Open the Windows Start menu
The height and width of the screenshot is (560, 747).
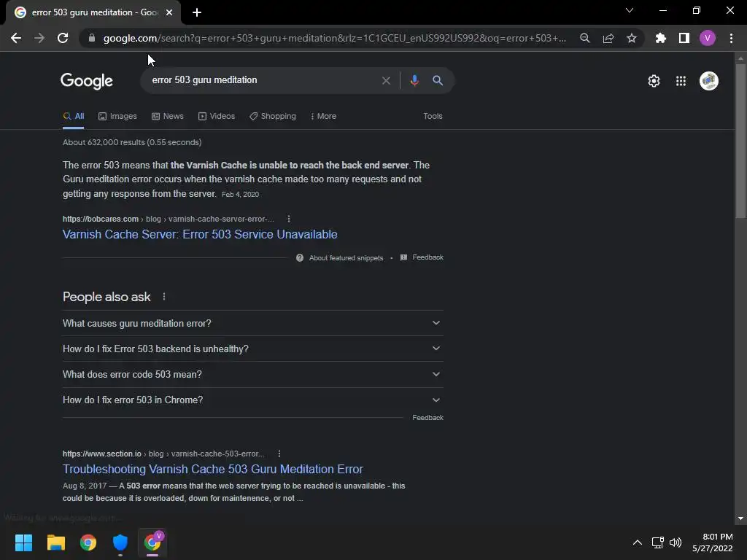pos(23,542)
